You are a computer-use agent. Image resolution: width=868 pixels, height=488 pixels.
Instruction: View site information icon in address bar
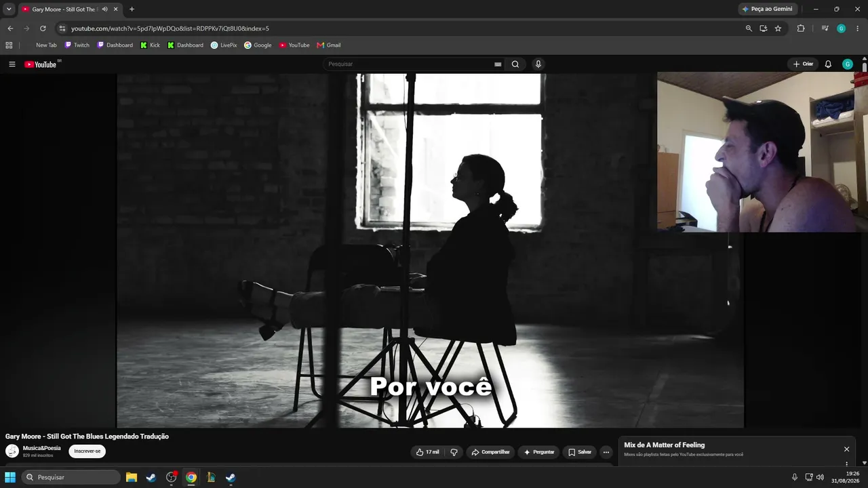point(62,28)
